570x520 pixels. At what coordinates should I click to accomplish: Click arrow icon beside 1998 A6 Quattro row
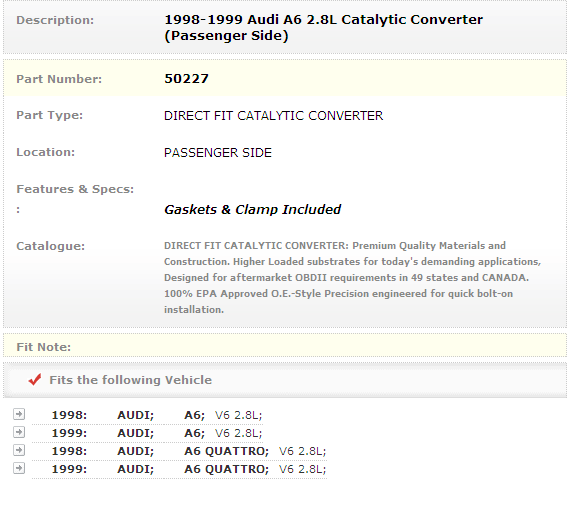pos(19,450)
